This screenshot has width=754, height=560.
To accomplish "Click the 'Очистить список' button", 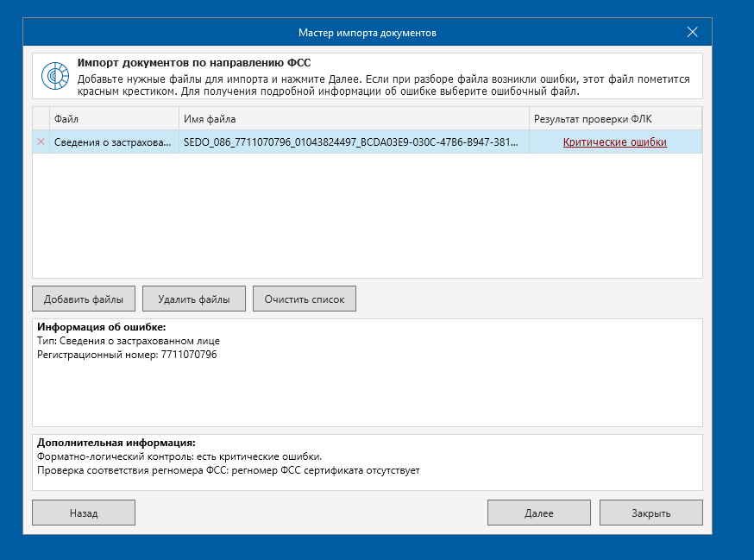I will tap(305, 299).
